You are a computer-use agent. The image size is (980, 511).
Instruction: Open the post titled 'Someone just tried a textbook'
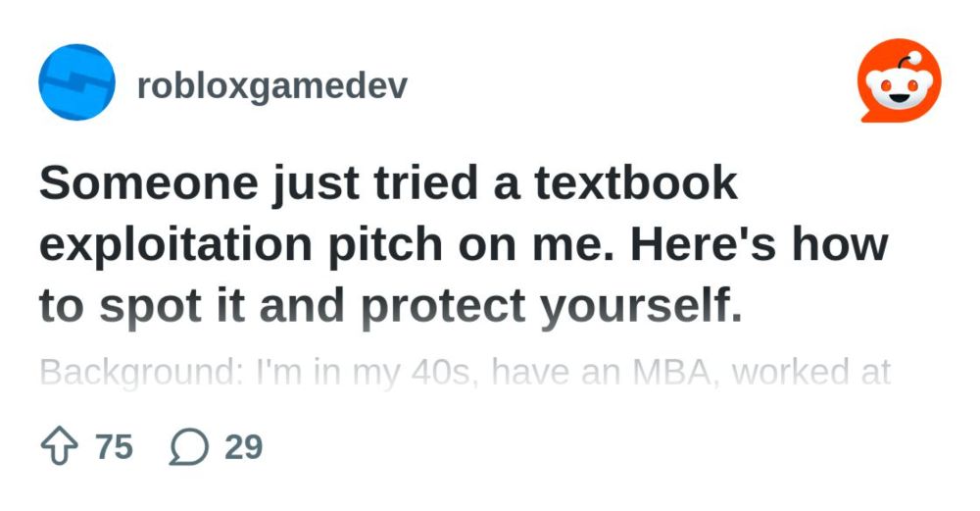click(x=387, y=183)
